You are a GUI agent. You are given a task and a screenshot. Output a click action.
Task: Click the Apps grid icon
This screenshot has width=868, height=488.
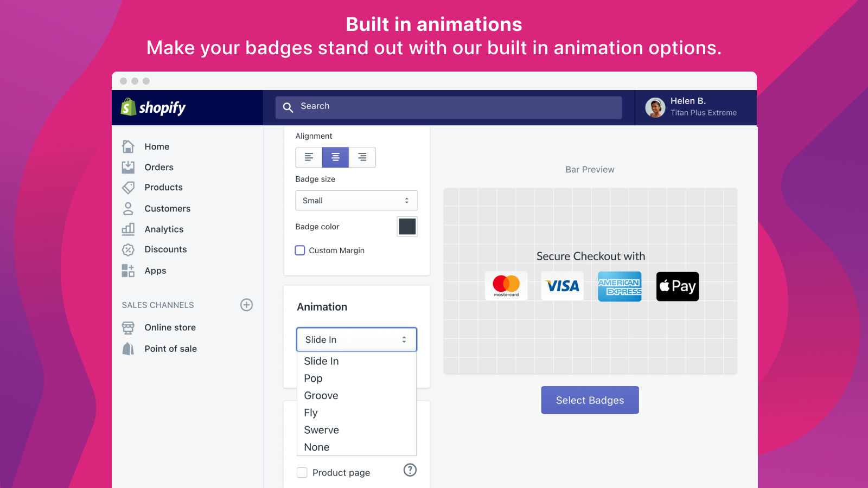click(128, 271)
